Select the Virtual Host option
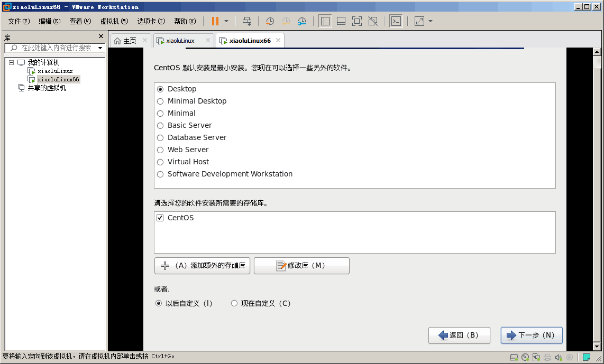Image resolution: width=604 pixels, height=364 pixels. click(160, 162)
